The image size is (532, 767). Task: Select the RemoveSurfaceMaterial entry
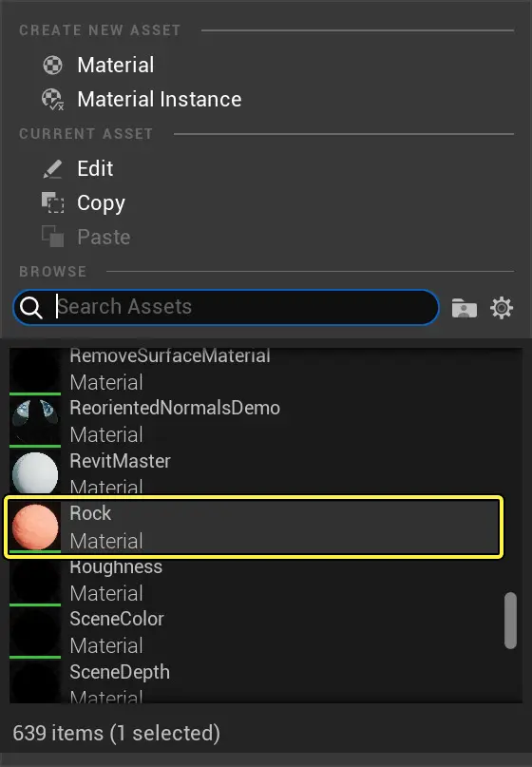[255, 371]
